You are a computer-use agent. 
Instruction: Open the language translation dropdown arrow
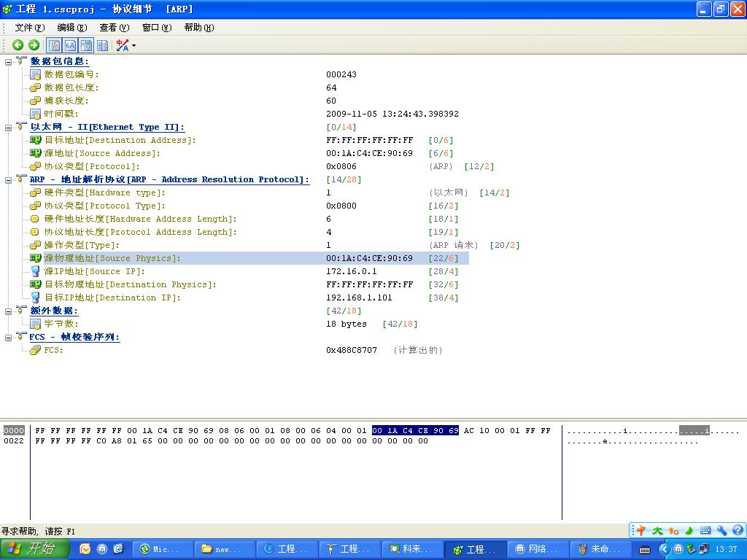(133, 46)
